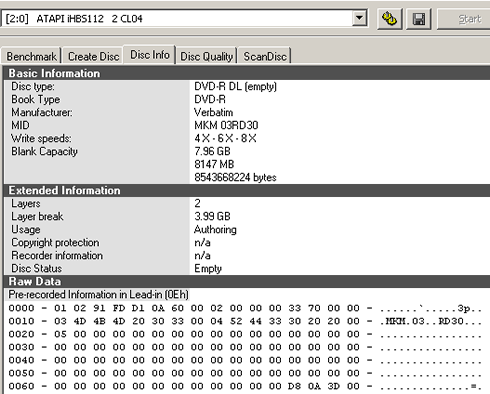Viewport: 490px width, 394px height.
Task: Select the write speeds value 4X - 6X - 8X
Action: [x=225, y=138]
